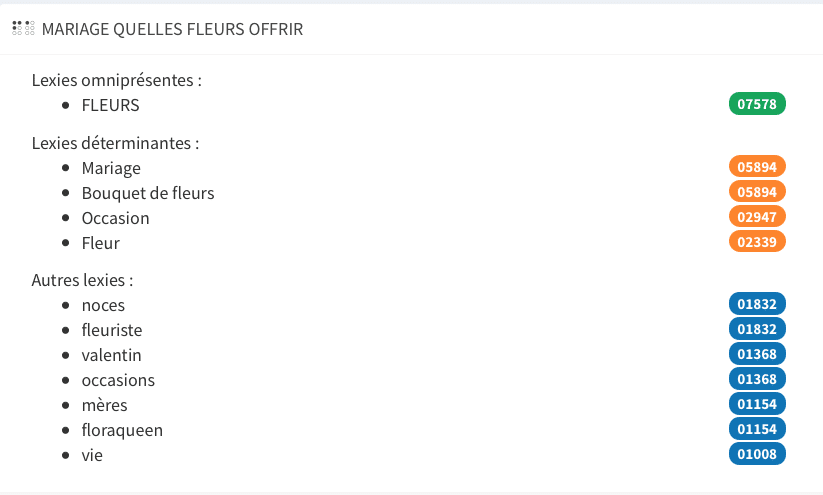Select the valentin lexie

pos(111,355)
